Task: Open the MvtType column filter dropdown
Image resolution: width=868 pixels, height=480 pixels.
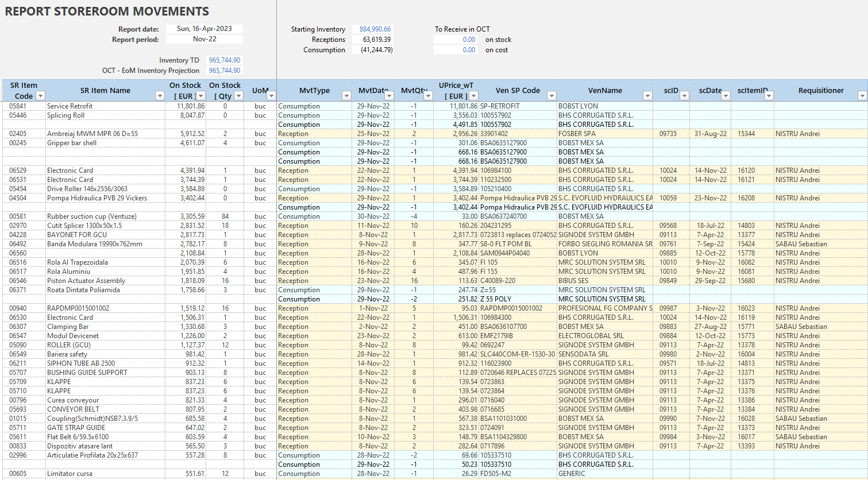Action: [346, 96]
